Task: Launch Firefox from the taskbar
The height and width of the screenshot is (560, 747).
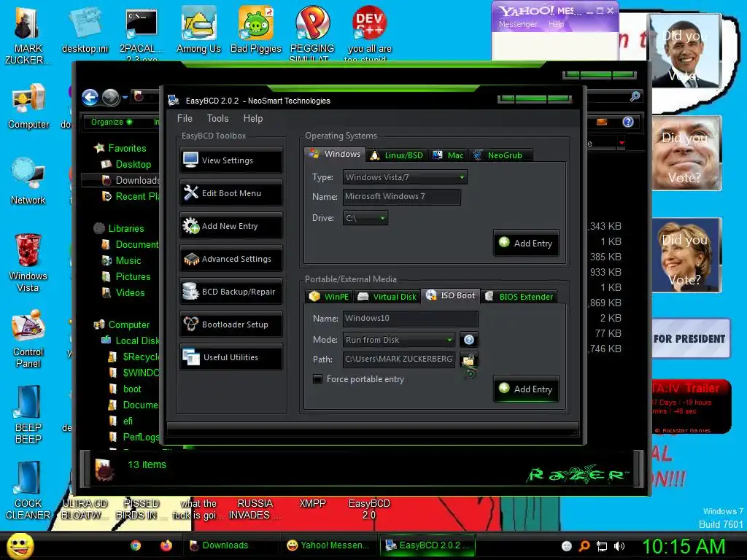Action: tap(166, 545)
